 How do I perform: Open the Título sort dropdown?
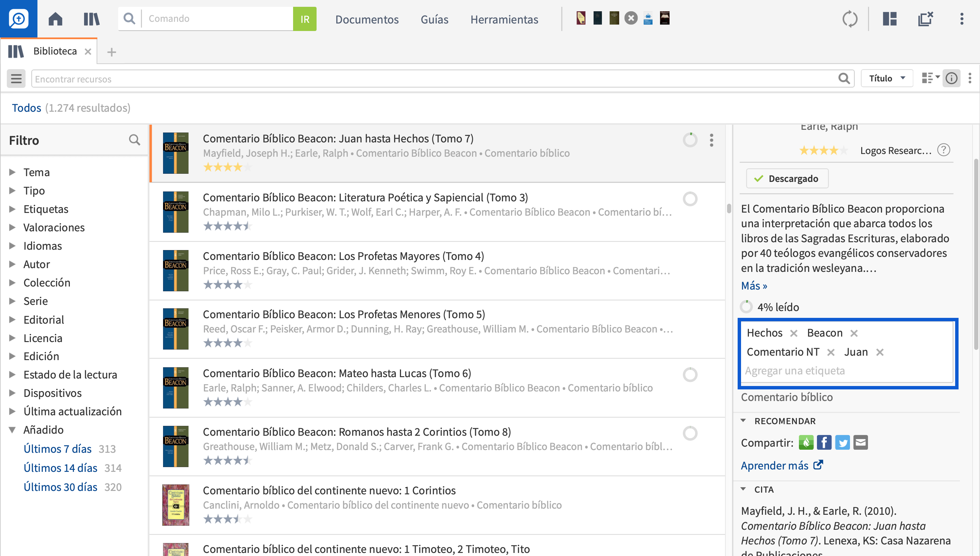pos(886,78)
